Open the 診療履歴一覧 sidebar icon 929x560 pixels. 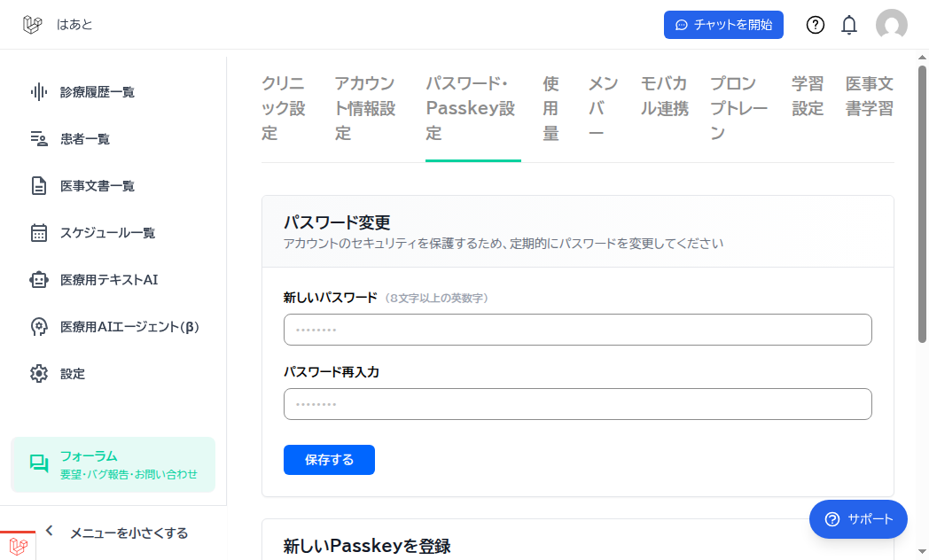[x=38, y=91]
